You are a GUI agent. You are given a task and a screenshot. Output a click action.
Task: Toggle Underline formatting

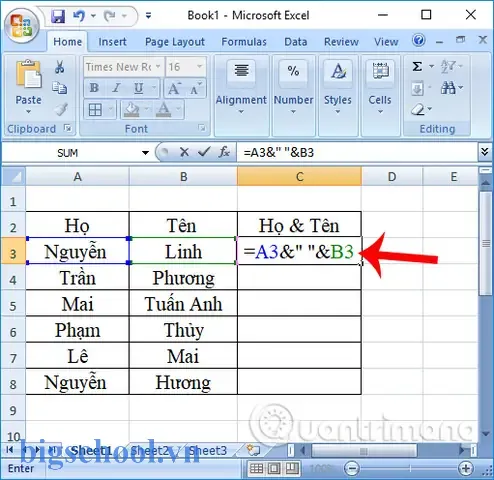click(x=138, y=88)
